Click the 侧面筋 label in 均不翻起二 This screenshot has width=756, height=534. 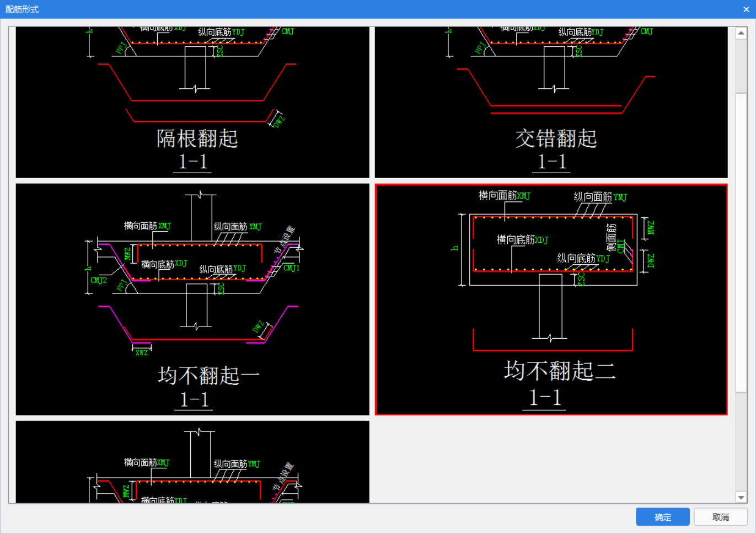612,237
